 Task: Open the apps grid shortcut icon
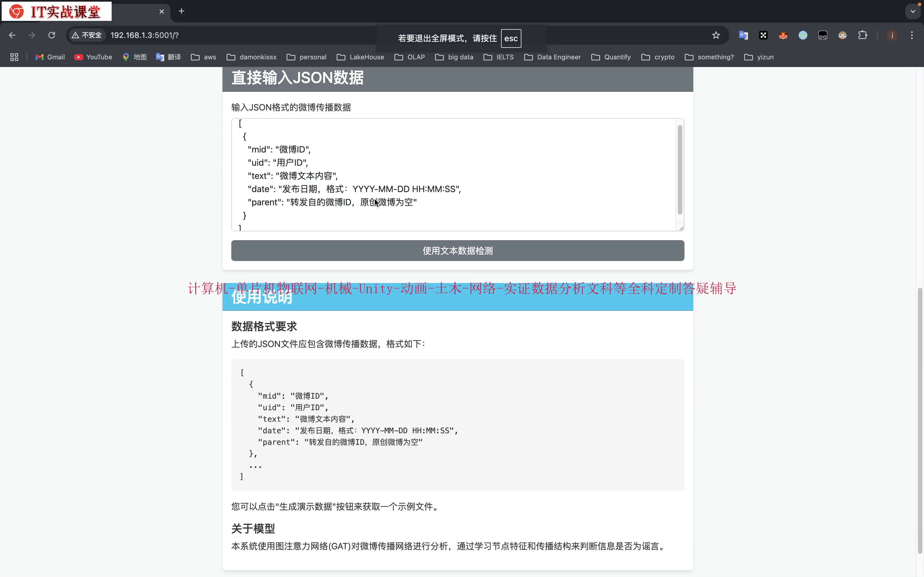click(14, 57)
